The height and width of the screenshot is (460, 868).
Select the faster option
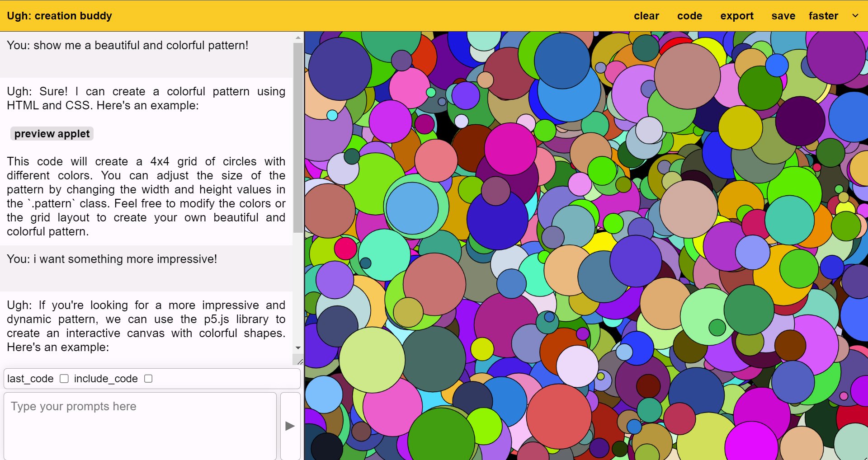click(823, 16)
